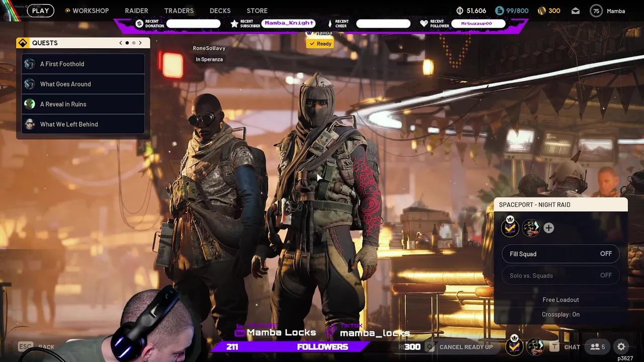Viewport: 644px width, 362px height.
Task: Click the Recent Follower heart icon
Action: pyautogui.click(x=424, y=24)
